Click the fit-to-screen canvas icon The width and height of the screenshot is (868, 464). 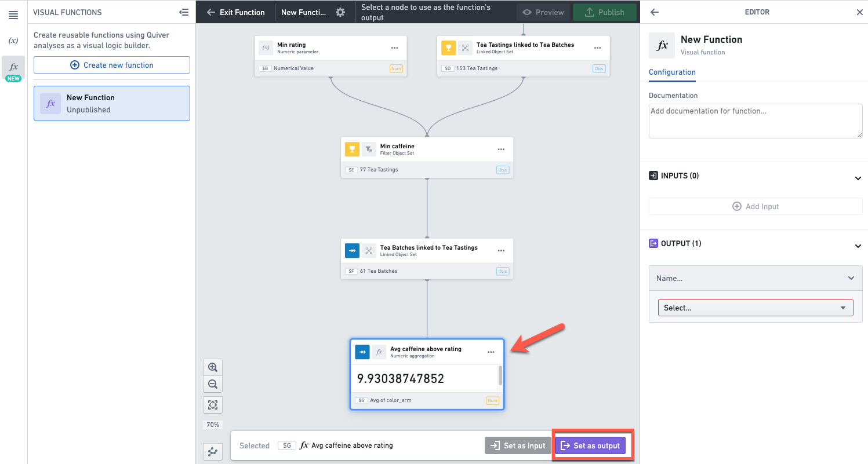(x=213, y=404)
